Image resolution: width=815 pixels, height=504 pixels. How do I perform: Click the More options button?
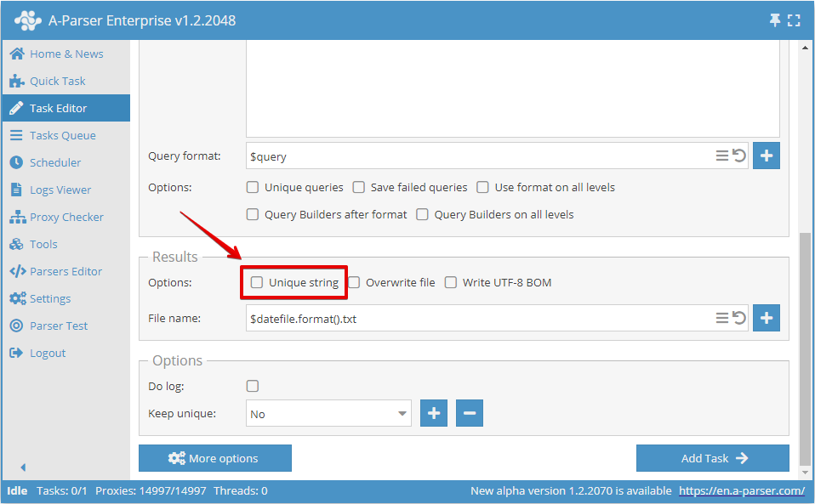[214, 458]
